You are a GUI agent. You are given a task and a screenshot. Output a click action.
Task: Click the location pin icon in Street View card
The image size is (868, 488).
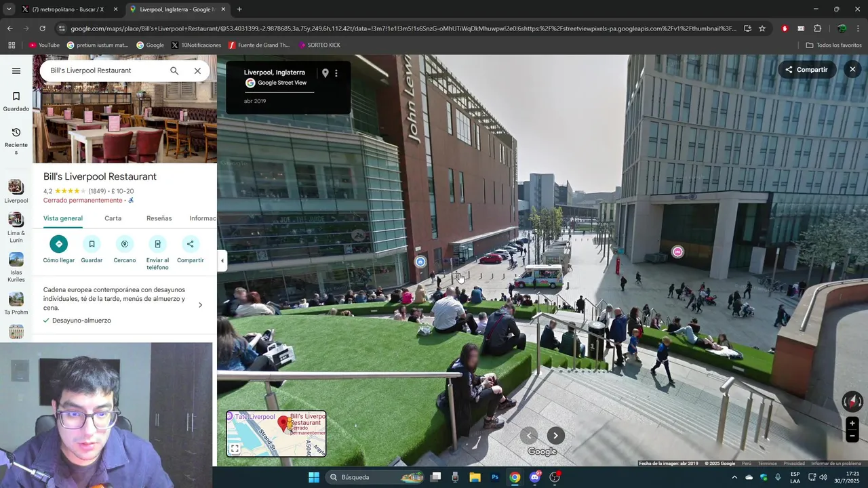click(x=325, y=73)
